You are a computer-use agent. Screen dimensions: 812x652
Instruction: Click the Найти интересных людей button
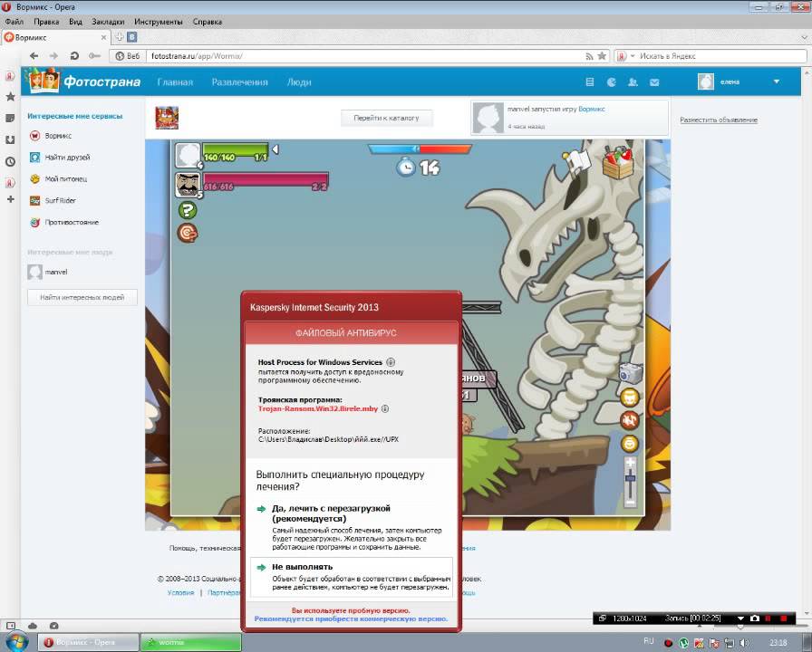pos(82,298)
